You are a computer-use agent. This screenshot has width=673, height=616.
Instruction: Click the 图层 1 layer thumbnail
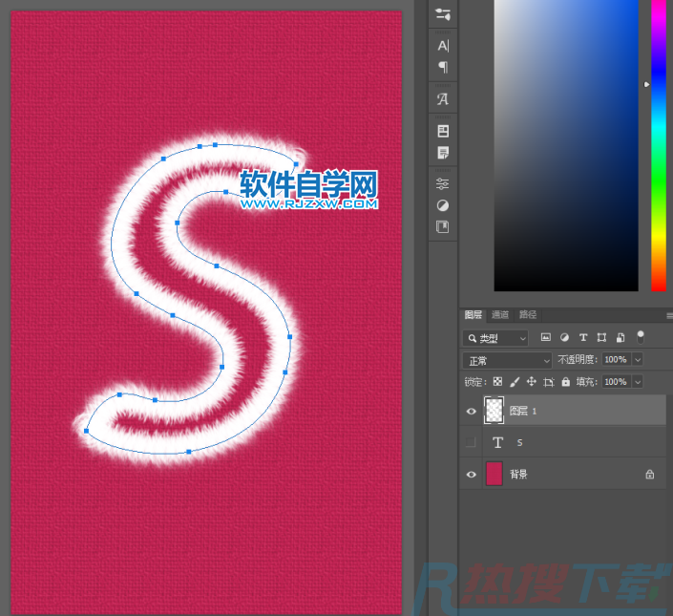click(x=494, y=410)
